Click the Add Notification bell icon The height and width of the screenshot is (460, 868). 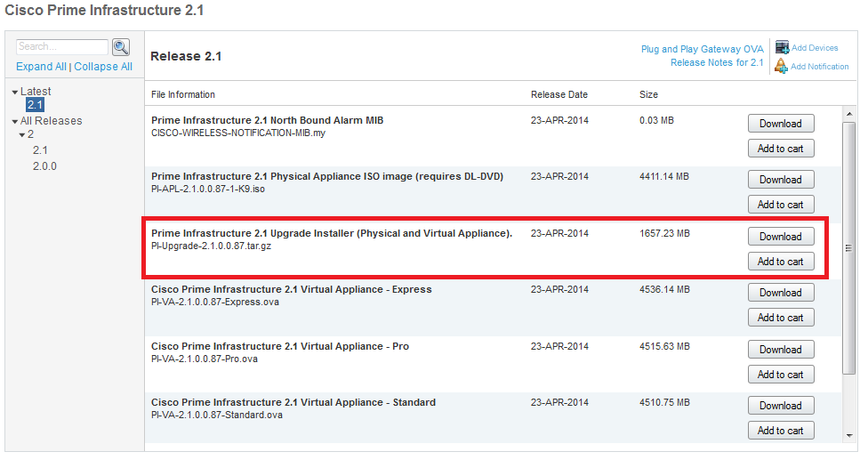point(782,67)
